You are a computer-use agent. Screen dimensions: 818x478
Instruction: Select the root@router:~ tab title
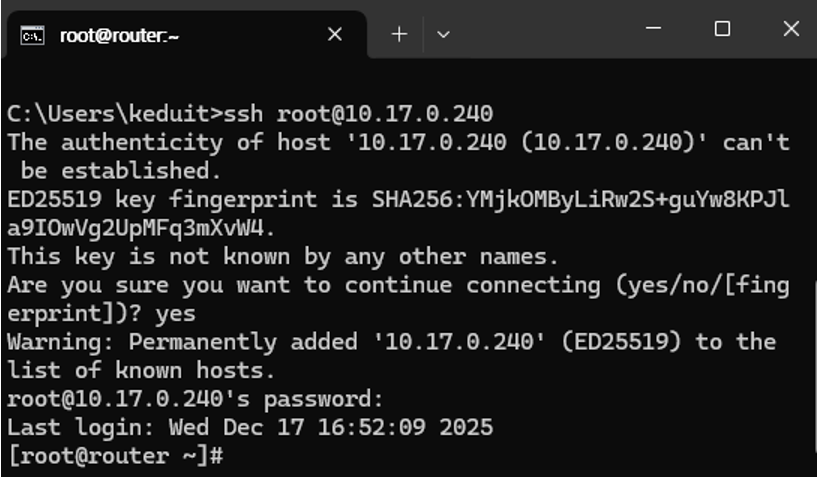[x=119, y=36]
